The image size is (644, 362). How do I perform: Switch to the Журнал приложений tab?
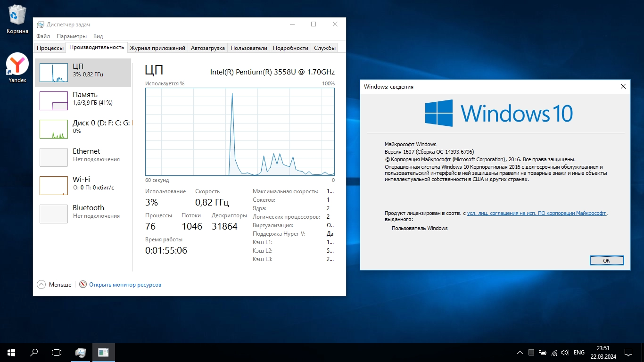(157, 48)
